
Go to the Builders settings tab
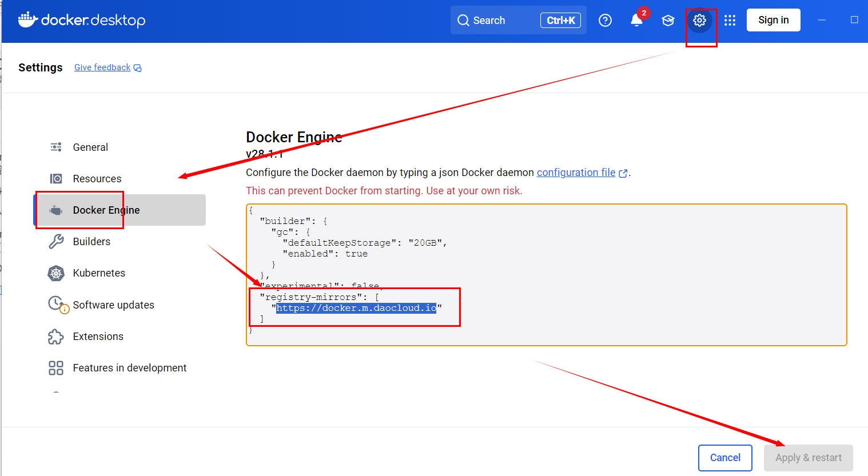point(120,242)
